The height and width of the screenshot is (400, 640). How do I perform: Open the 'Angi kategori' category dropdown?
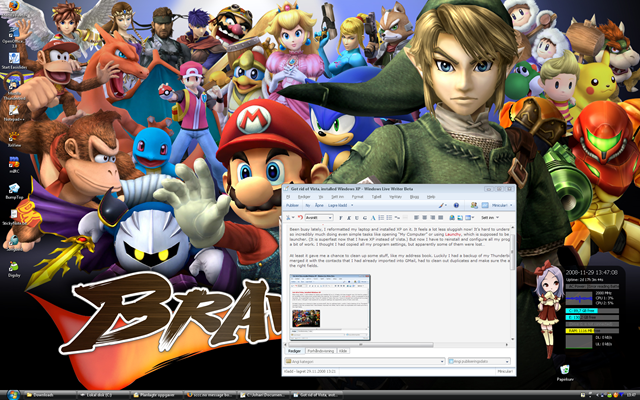pyautogui.click(x=365, y=361)
